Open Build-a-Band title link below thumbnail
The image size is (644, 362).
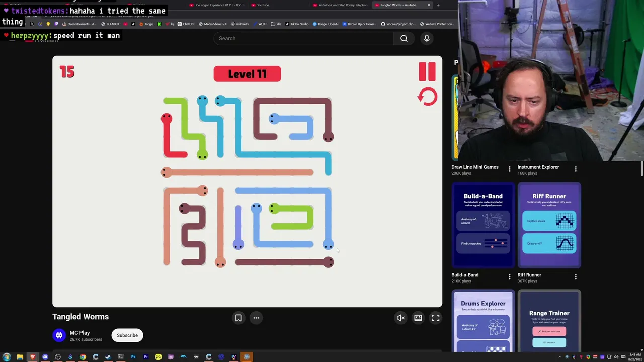[x=465, y=275]
